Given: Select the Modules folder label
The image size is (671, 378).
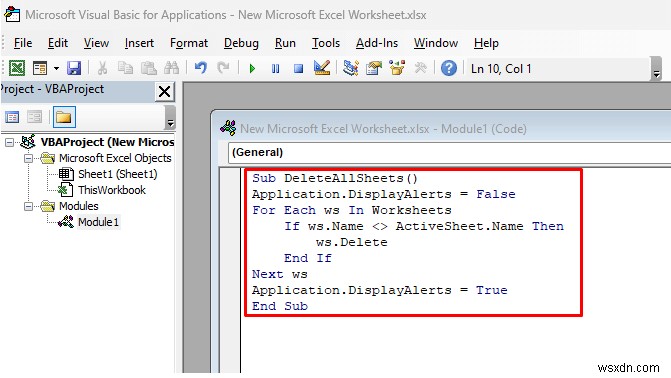Looking at the screenshot, I should [x=78, y=206].
